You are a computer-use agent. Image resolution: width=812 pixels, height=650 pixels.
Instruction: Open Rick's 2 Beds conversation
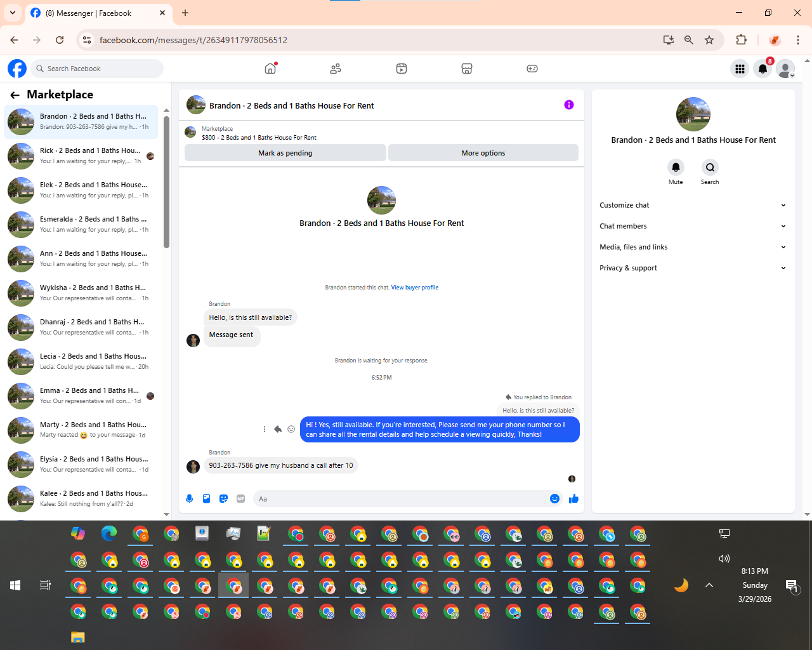(x=81, y=156)
